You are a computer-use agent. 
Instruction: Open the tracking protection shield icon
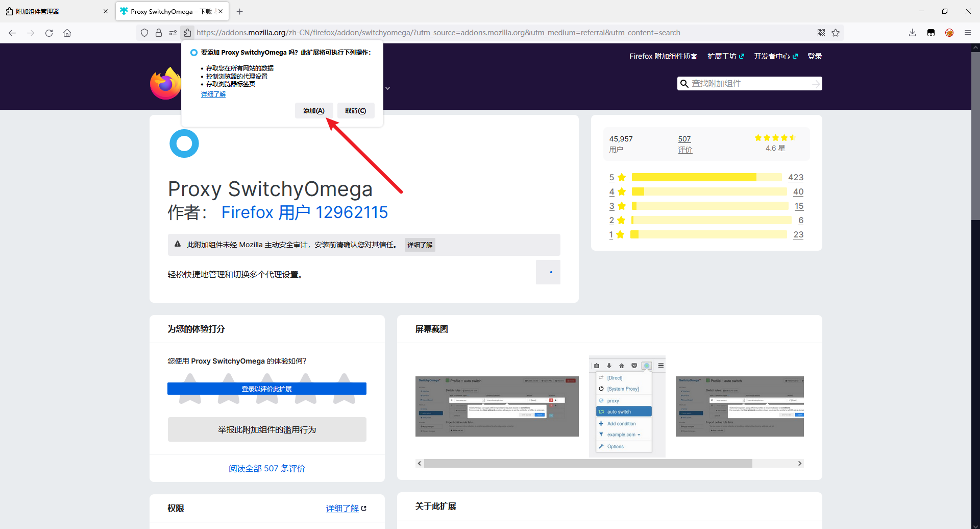(x=144, y=33)
